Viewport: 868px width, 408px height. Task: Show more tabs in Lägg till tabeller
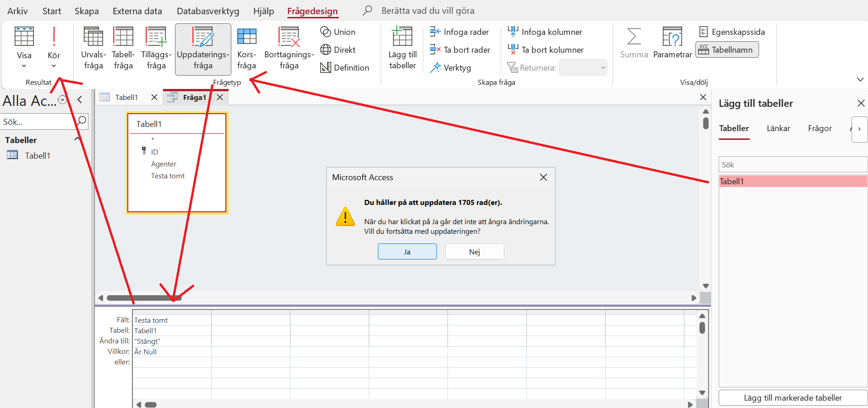pyautogui.click(x=859, y=129)
